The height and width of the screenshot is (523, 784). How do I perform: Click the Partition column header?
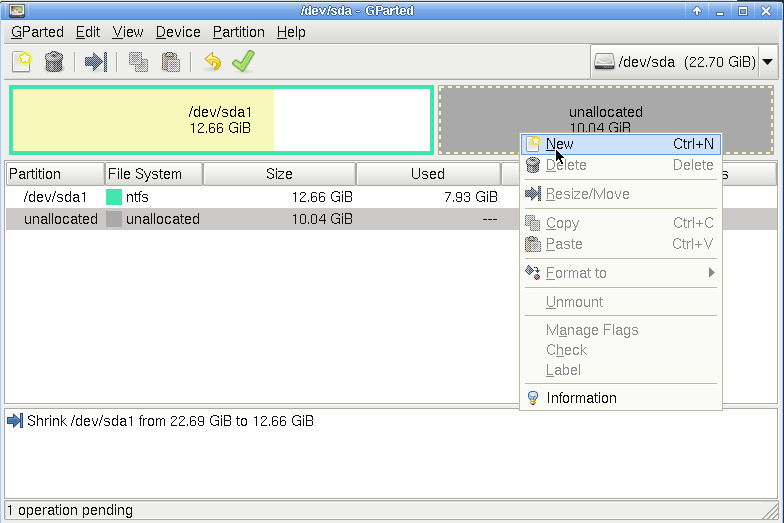pos(55,174)
